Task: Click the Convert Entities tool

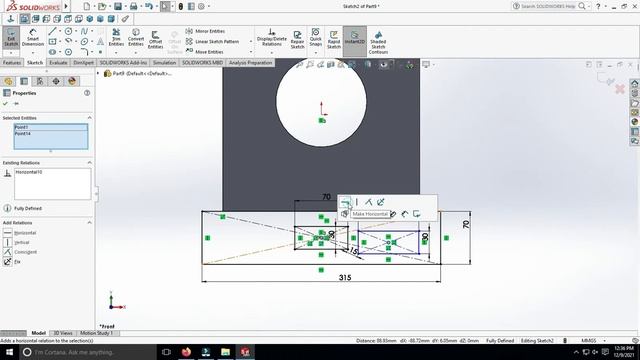Action: (x=136, y=38)
